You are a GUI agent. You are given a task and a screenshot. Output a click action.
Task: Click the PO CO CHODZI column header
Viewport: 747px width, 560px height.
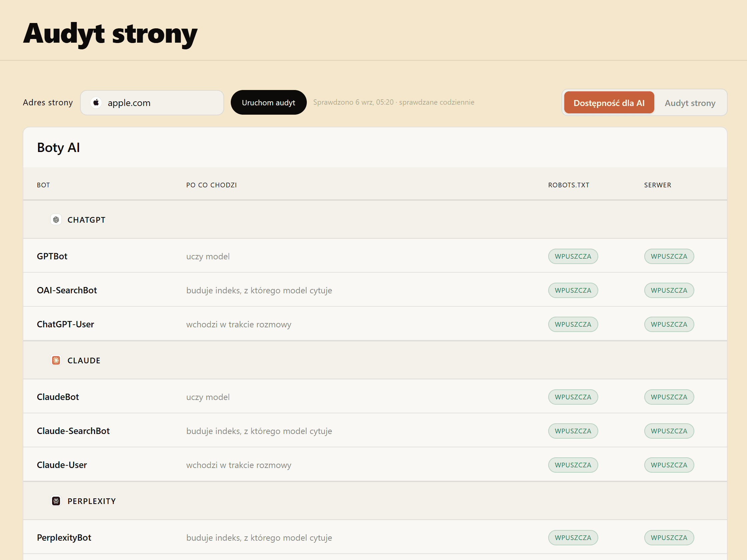click(x=211, y=185)
